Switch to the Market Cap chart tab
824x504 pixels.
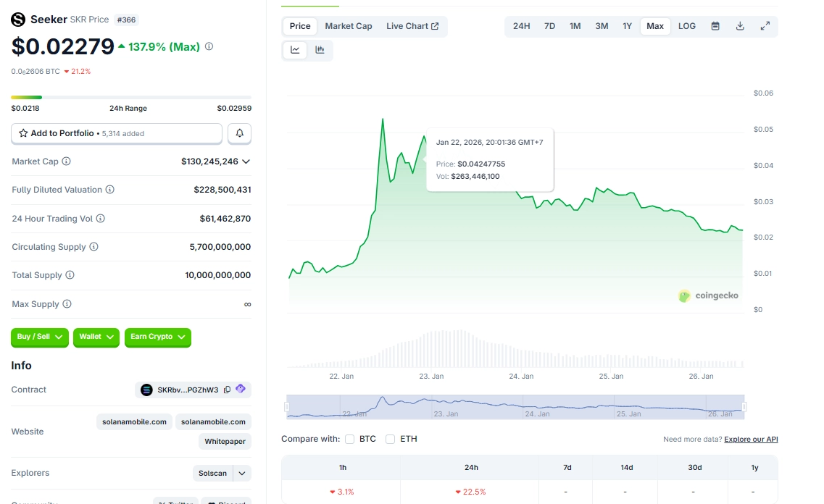349,25
